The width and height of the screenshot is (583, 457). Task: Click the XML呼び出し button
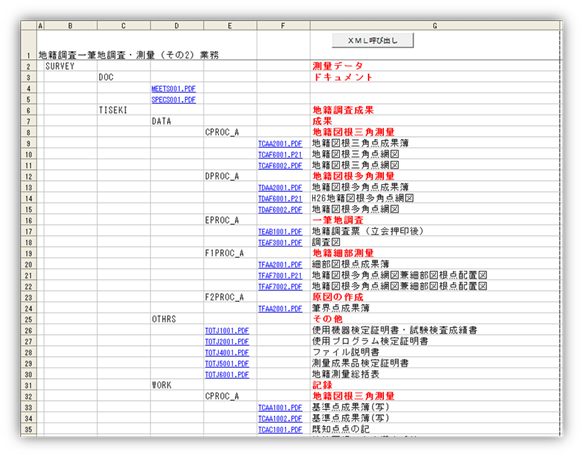373,40
